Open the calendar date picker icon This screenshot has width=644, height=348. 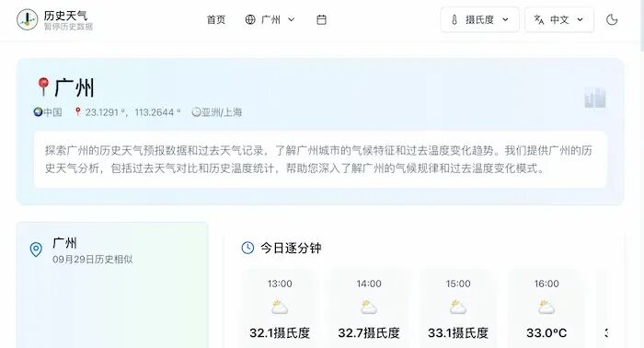[x=322, y=19]
